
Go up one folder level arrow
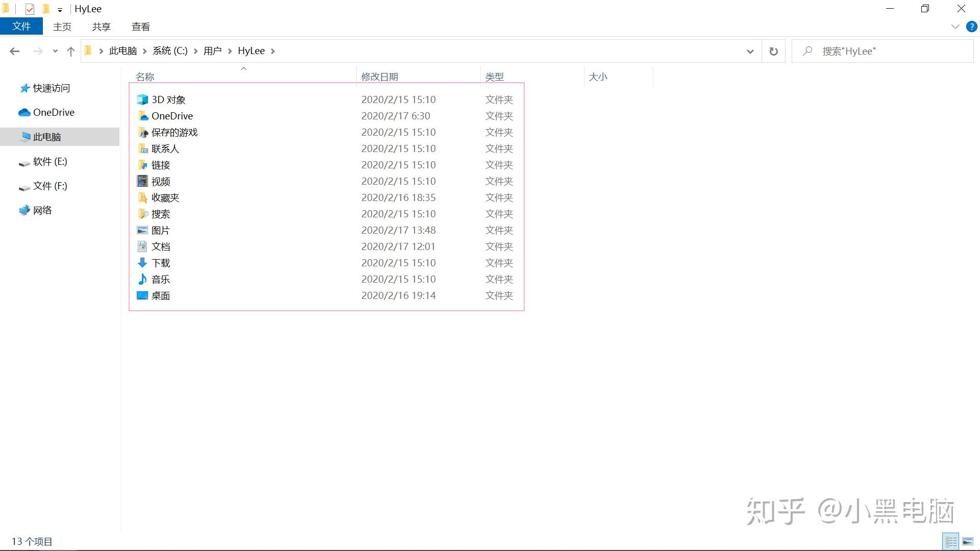(71, 51)
